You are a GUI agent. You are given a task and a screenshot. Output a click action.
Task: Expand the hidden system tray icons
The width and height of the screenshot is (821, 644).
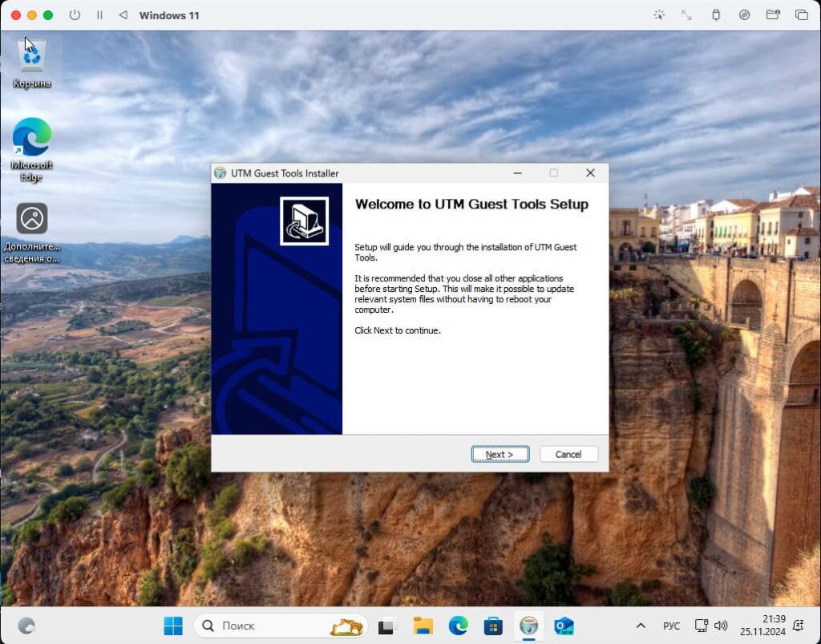640,626
